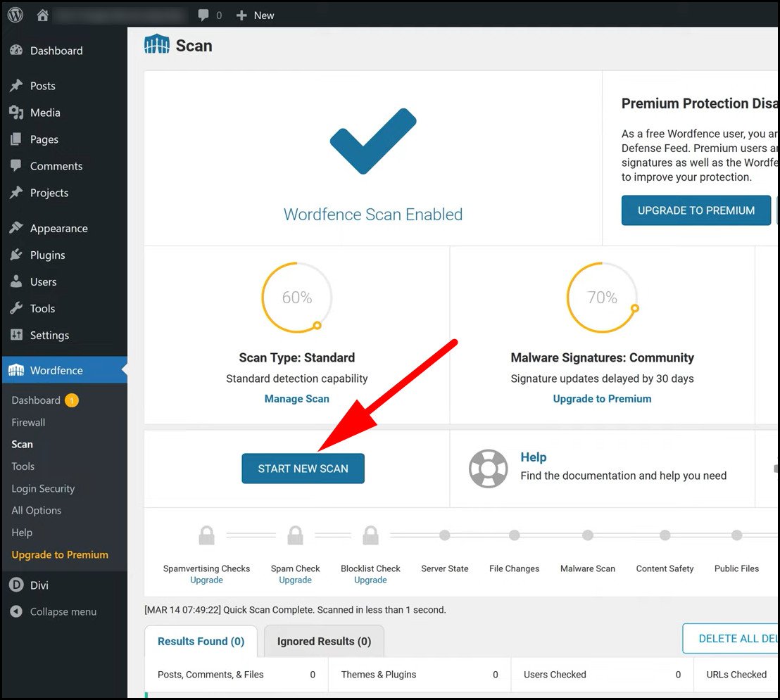Click the Wordfence logo beside Scan heading
The width and height of the screenshot is (780, 700).
coord(157,45)
